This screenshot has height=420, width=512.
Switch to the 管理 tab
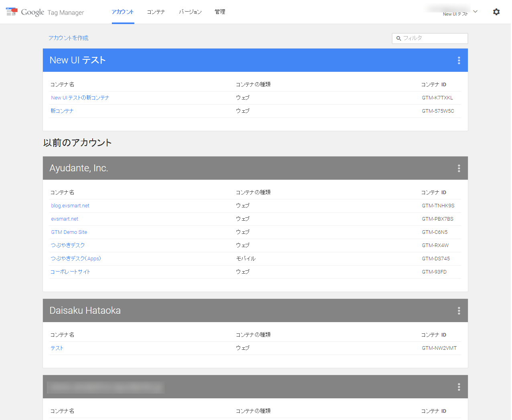[x=220, y=12]
